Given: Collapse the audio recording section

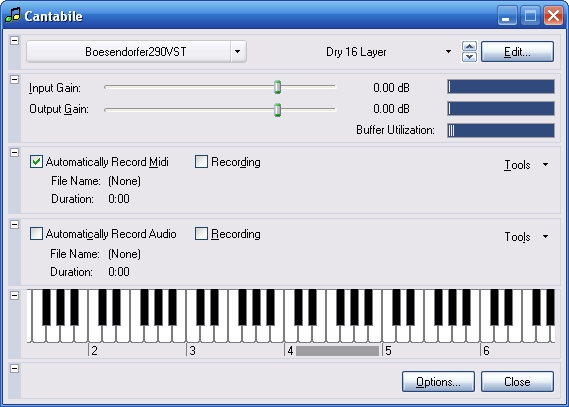Looking at the screenshot, I should pyautogui.click(x=15, y=225).
